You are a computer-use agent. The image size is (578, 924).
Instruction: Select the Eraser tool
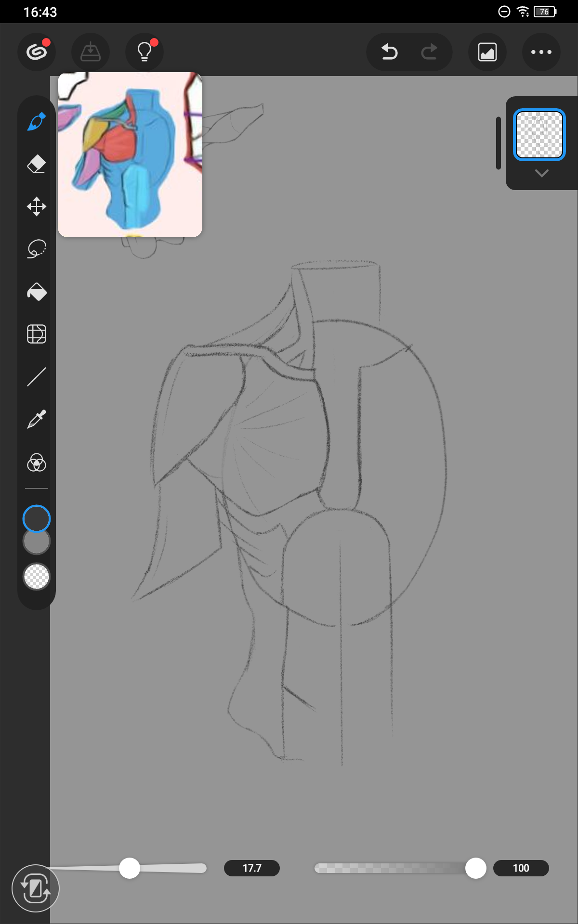(37, 165)
